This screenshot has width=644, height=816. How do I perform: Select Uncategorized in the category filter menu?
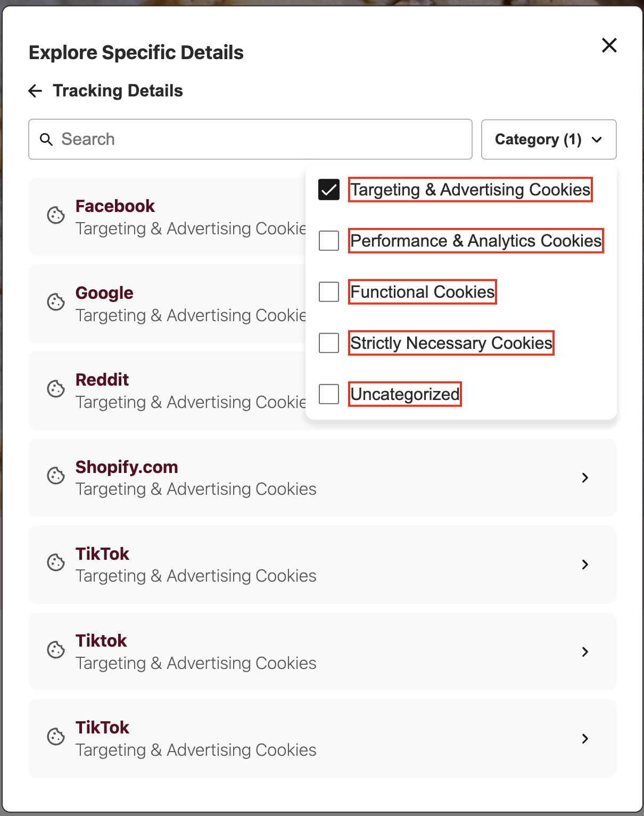328,394
